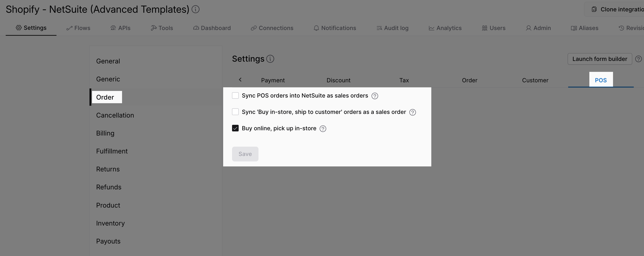Go to the APIs tab
Viewport: 644px width, 256px height.
[x=120, y=28]
